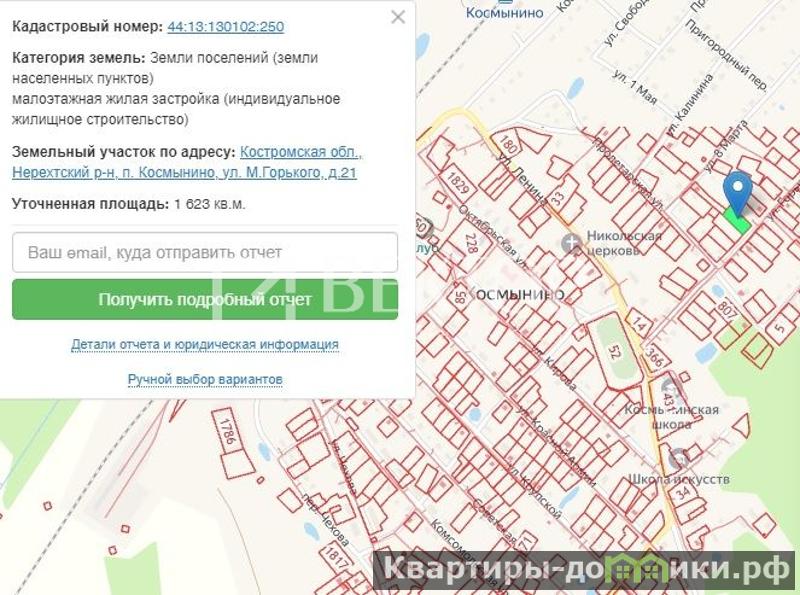Open Детали отчета и юридическая информация link
The height and width of the screenshot is (595, 800).
pos(204,344)
